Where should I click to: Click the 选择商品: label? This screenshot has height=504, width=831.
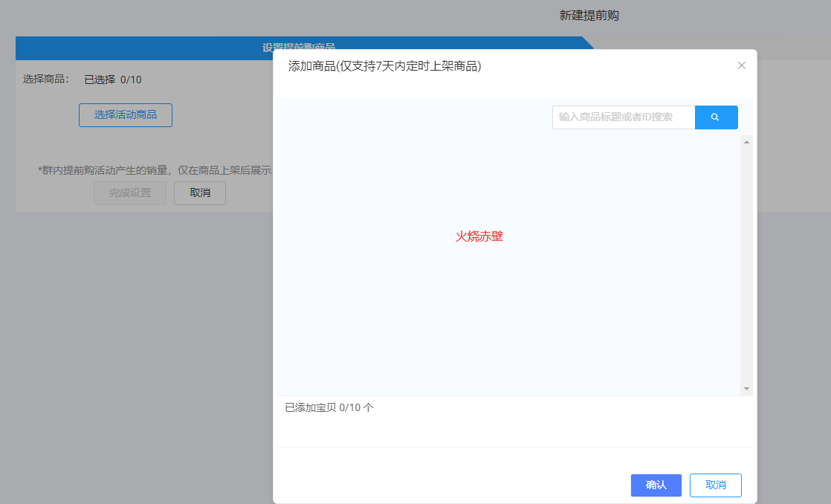click(46, 80)
